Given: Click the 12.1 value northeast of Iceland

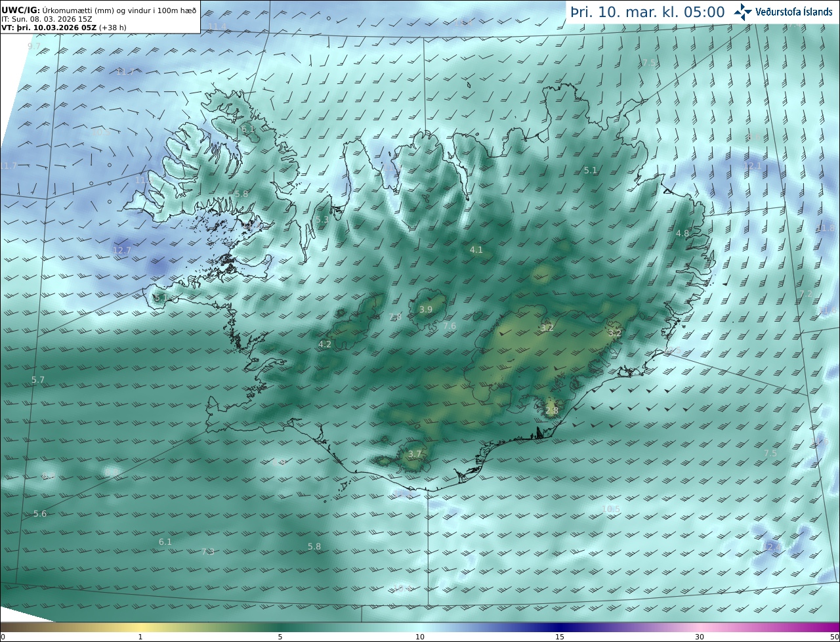Looking at the screenshot, I should coord(753,165).
